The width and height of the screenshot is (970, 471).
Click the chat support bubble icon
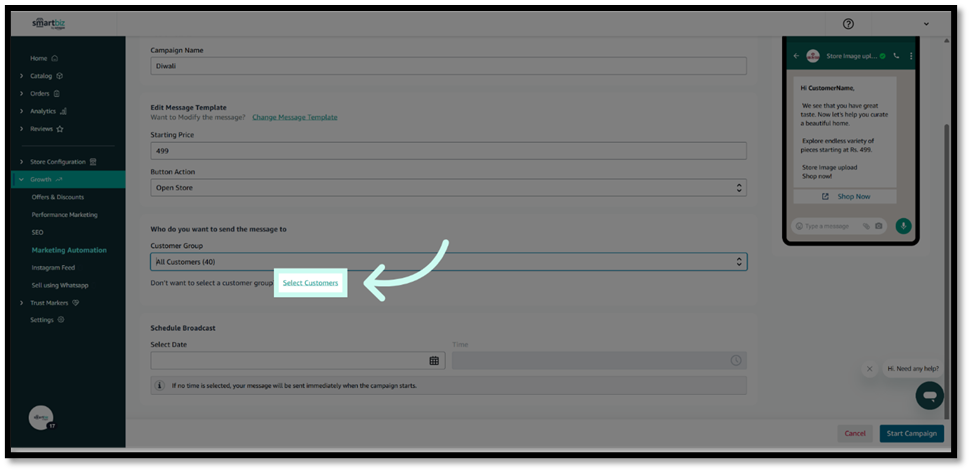[x=929, y=395]
